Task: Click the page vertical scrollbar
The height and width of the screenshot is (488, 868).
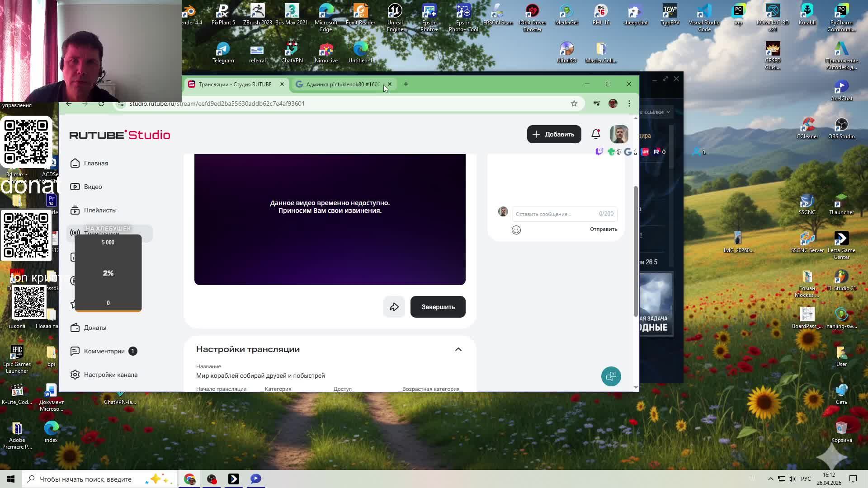Action: [x=635, y=251]
